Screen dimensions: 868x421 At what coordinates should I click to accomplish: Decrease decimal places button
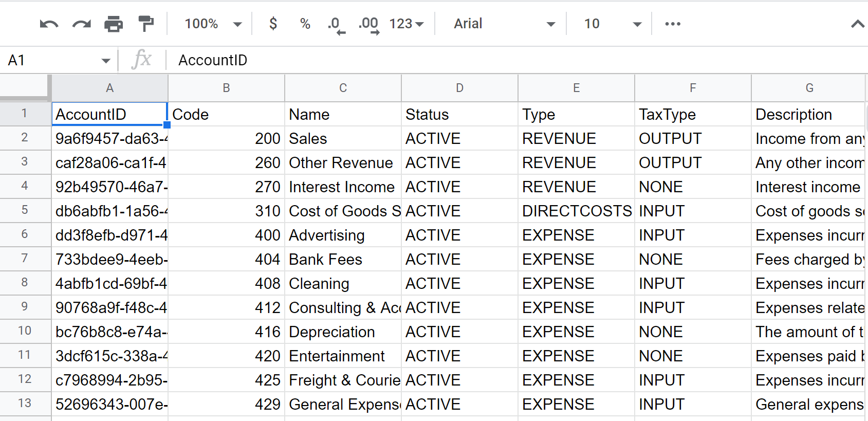pos(336,24)
